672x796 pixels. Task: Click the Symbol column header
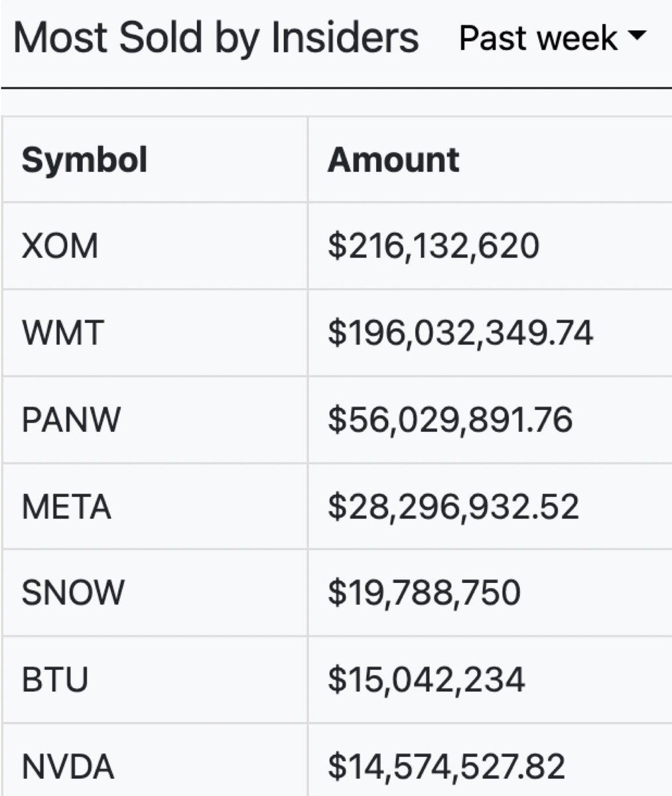84,160
